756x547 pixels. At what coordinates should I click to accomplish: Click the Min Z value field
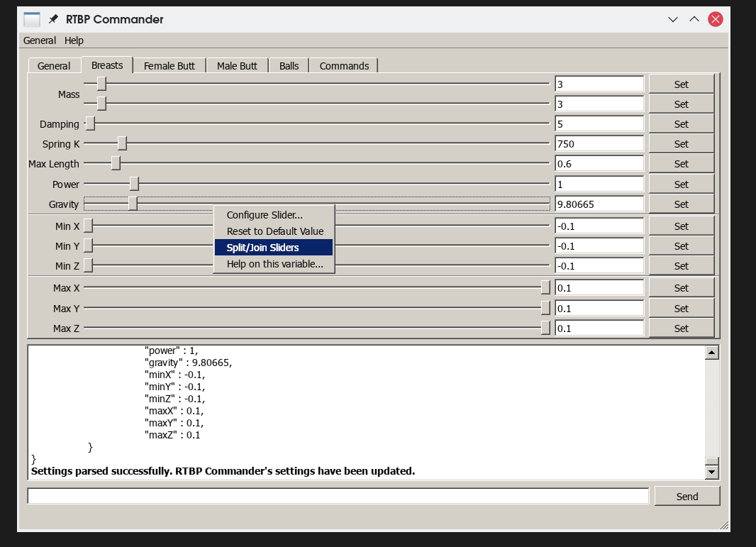[599, 266]
